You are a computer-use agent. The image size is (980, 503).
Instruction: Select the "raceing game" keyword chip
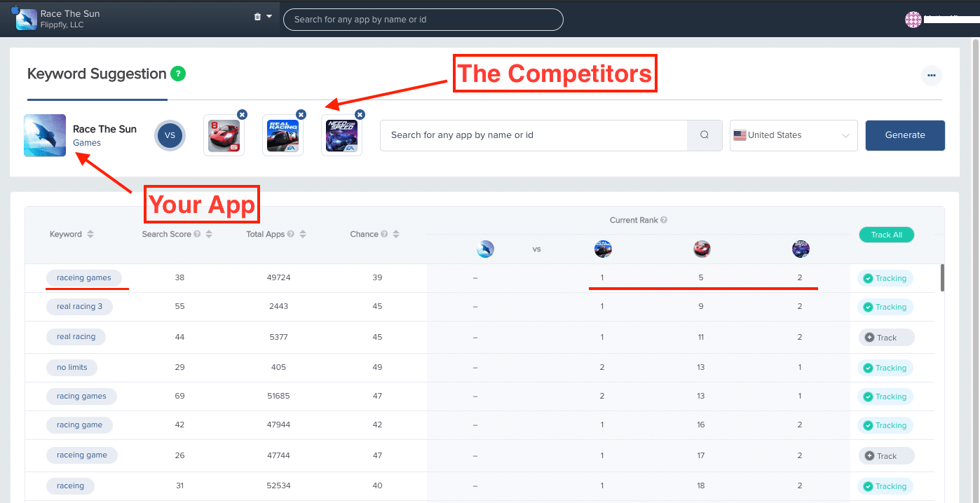[82, 455]
